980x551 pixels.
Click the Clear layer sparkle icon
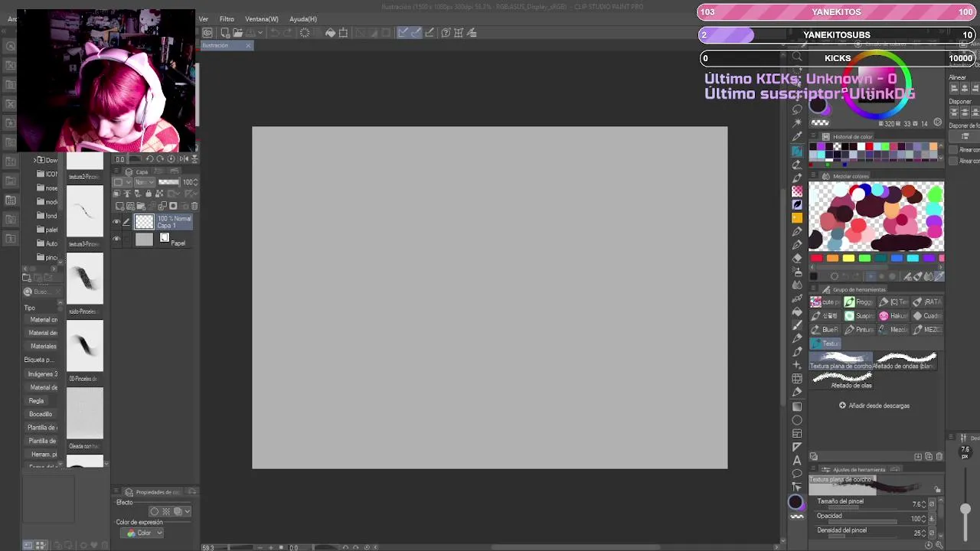pyautogui.click(x=305, y=32)
